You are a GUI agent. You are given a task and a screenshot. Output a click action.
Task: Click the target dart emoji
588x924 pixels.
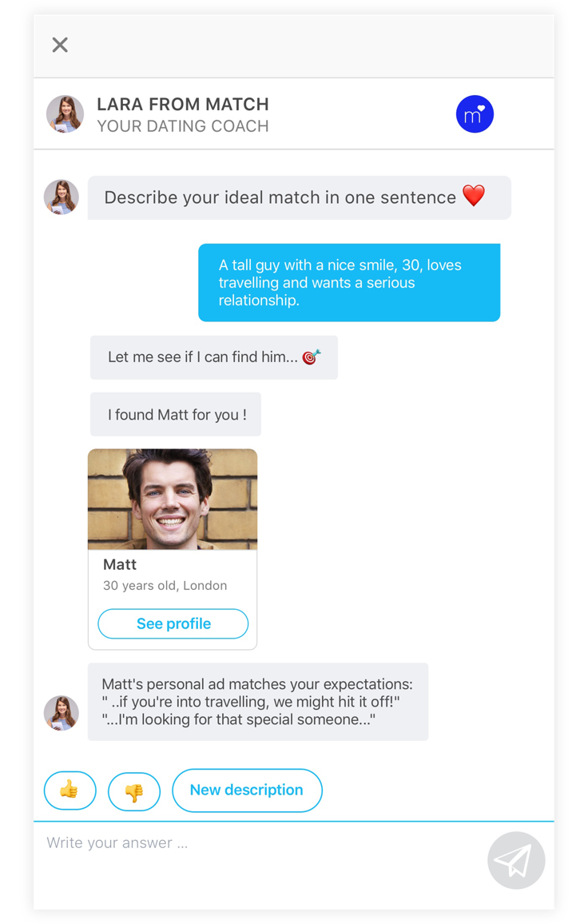[311, 357]
